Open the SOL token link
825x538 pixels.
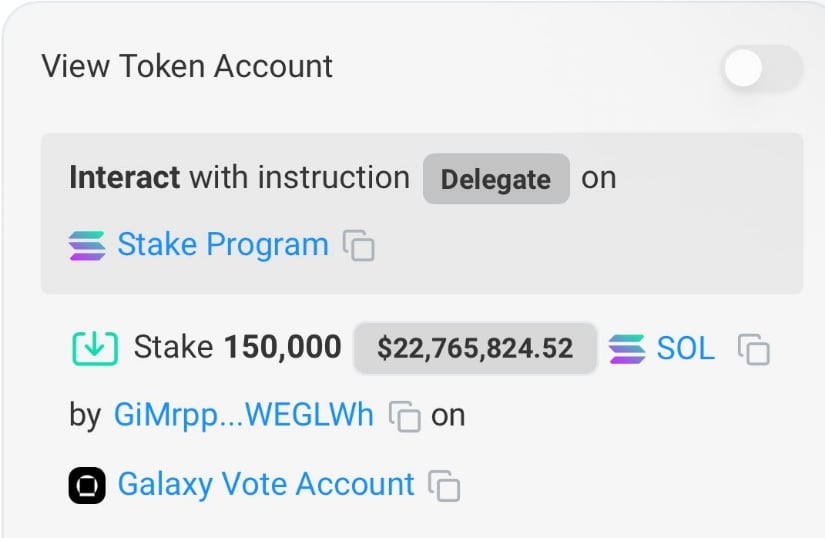(x=685, y=348)
